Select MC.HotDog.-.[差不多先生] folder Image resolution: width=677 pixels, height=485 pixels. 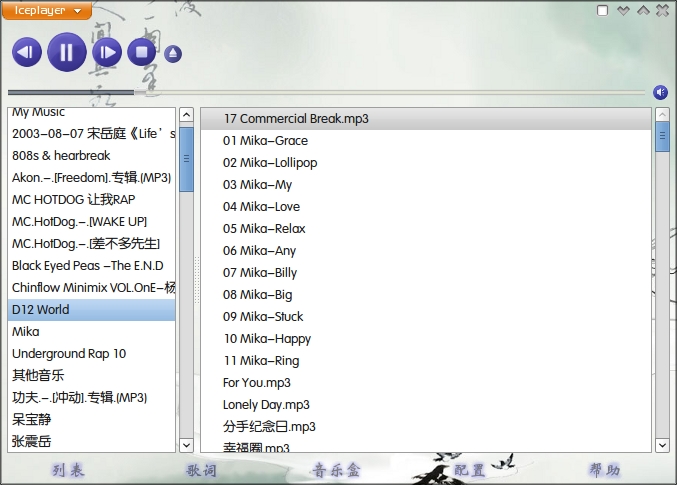click(x=92, y=244)
